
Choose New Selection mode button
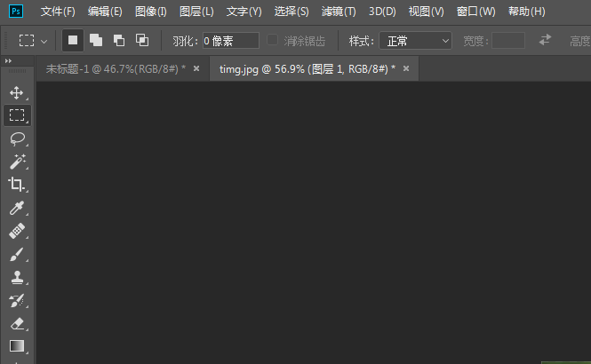pos(73,40)
